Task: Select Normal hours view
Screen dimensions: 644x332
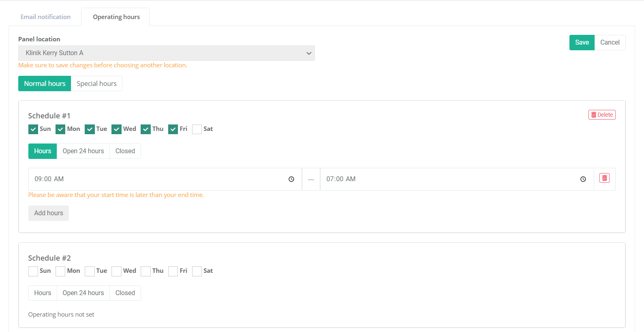Action: click(45, 84)
